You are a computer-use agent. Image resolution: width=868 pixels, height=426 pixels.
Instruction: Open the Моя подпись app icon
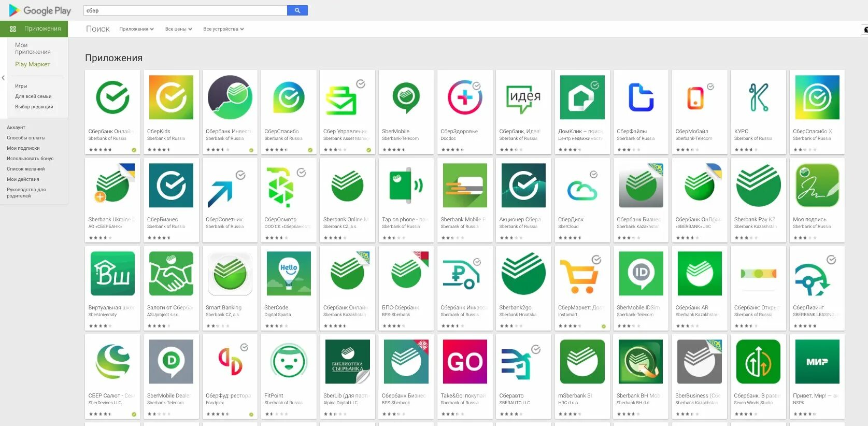click(x=817, y=186)
